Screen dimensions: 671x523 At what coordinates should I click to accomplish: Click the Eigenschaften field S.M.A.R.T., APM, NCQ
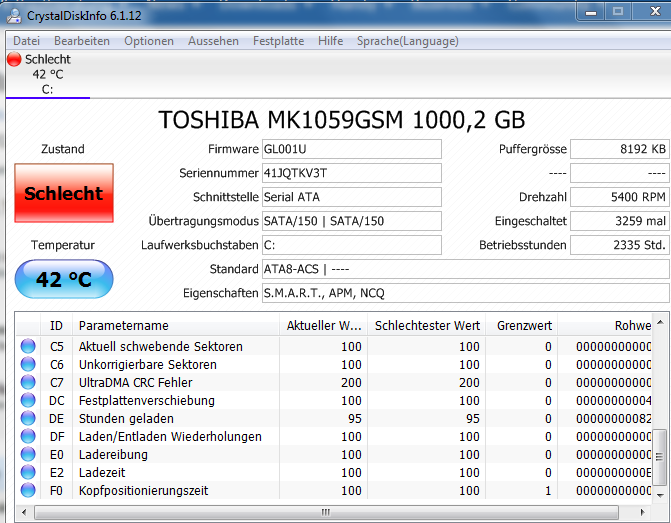(466, 293)
